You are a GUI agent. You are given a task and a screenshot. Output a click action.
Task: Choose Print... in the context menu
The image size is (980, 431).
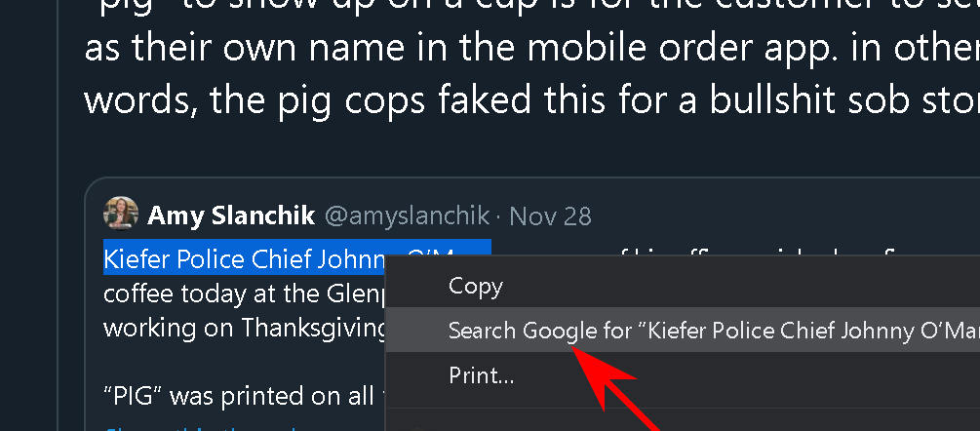(x=481, y=374)
